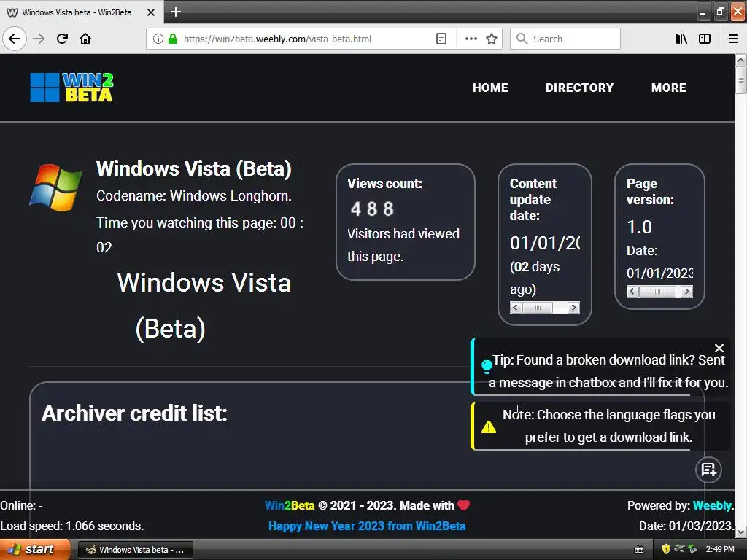This screenshot has height=560, width=747.
Task: Click Windows Vista beta taskbar button
Action: tap(135, 550)
